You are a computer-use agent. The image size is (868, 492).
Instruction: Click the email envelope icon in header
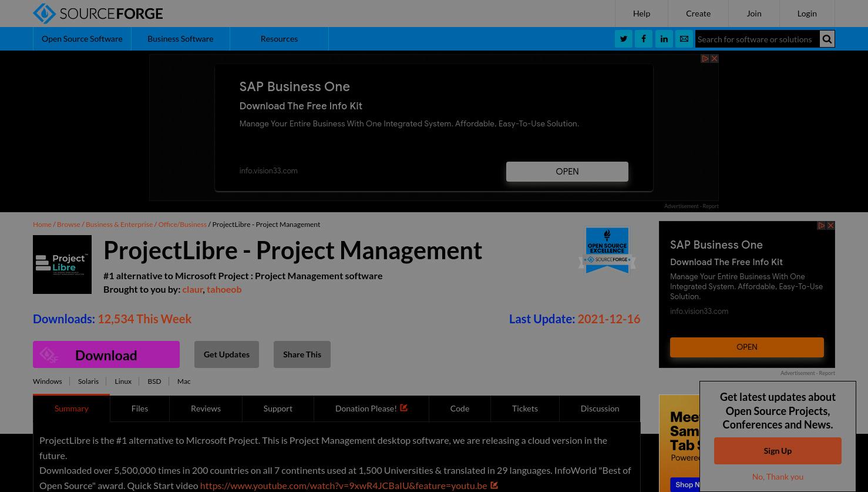684,39
